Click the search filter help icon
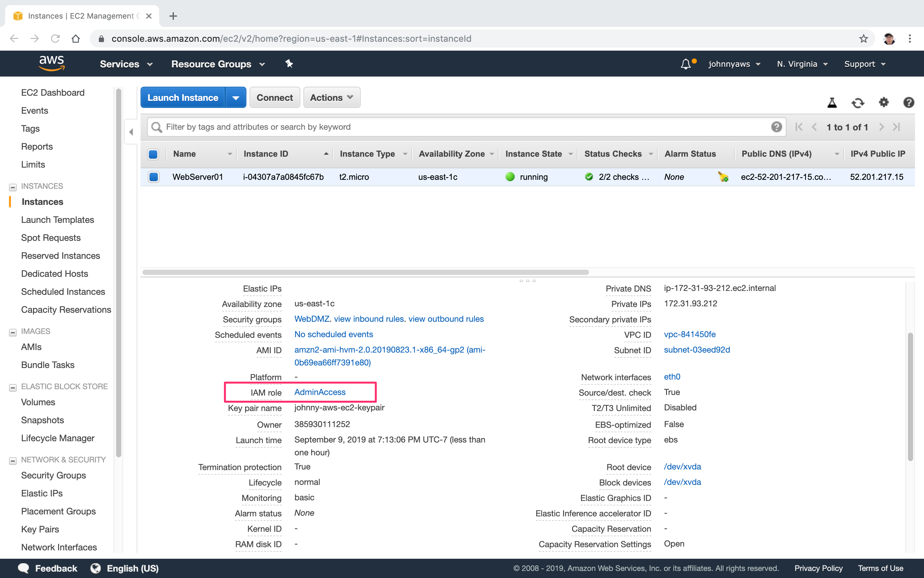Screen dimensions: 924x578 pyautogui.click(x=776, y=127)
